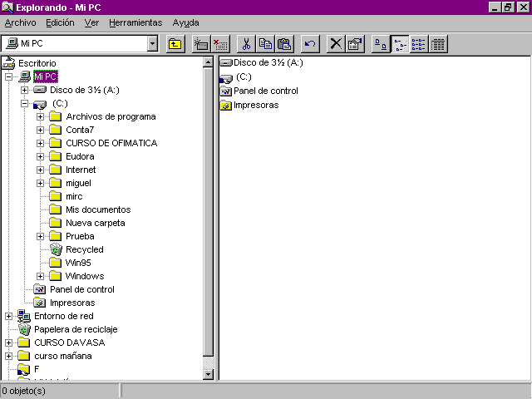This screenshot has width=532, height=399.
Task: Select Mis documentos folder in tree
Action: 56,209
